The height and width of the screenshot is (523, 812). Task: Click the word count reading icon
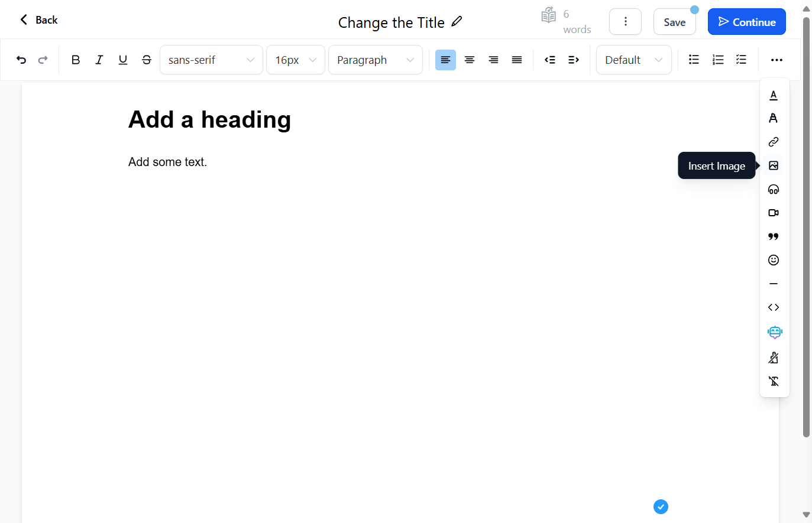point(549,15)
